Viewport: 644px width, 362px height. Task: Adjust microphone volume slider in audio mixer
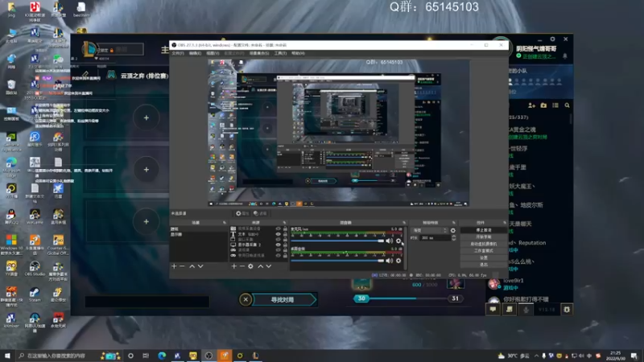[337, 241]
